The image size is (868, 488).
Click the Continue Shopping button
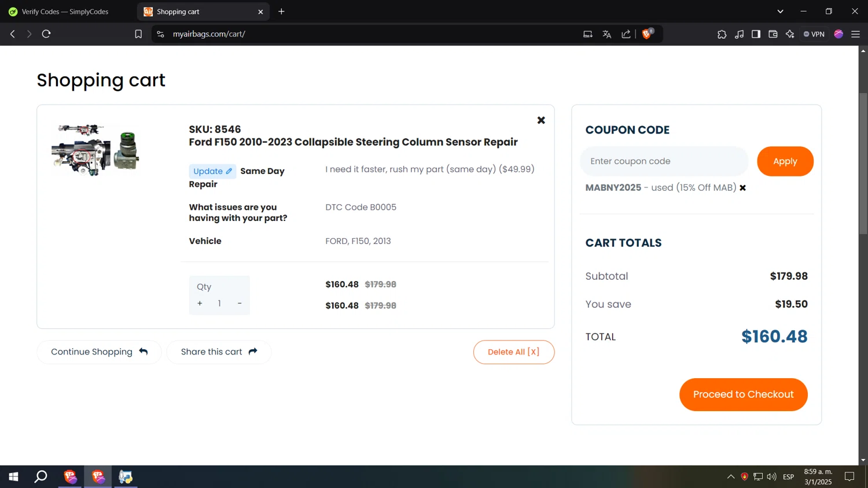99,352
